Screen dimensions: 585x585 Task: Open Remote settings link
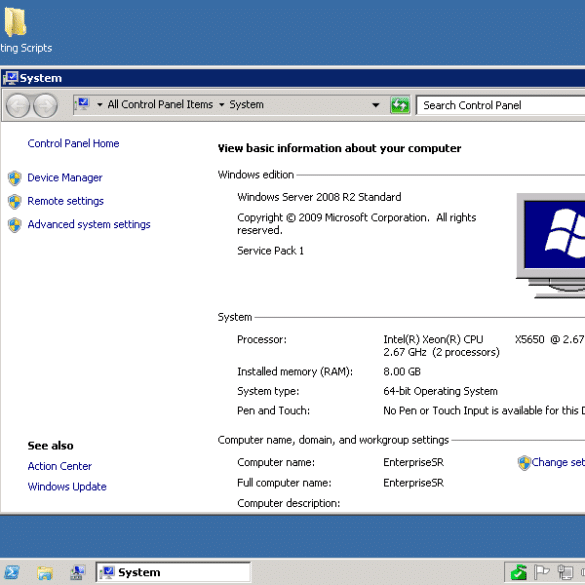coord(66,201)
